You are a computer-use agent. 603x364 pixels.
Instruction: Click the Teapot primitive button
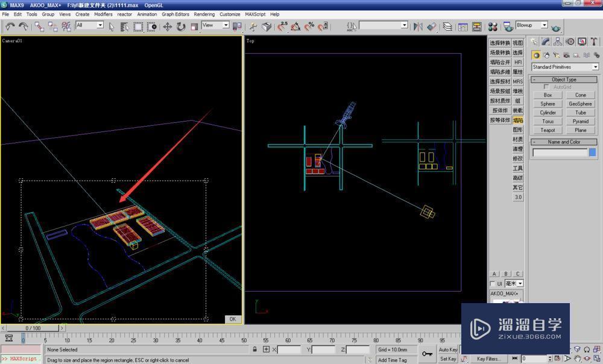tap(548, 130)
